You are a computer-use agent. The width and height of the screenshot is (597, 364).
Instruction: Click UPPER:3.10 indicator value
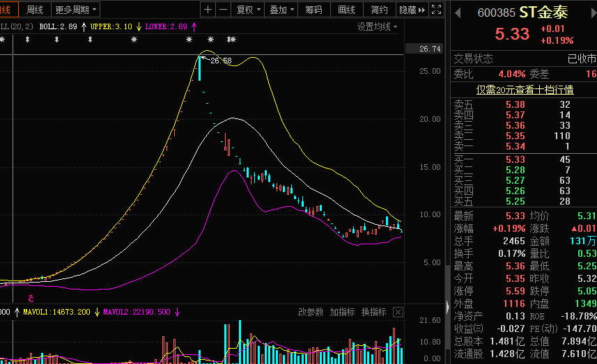coord(111,26)
